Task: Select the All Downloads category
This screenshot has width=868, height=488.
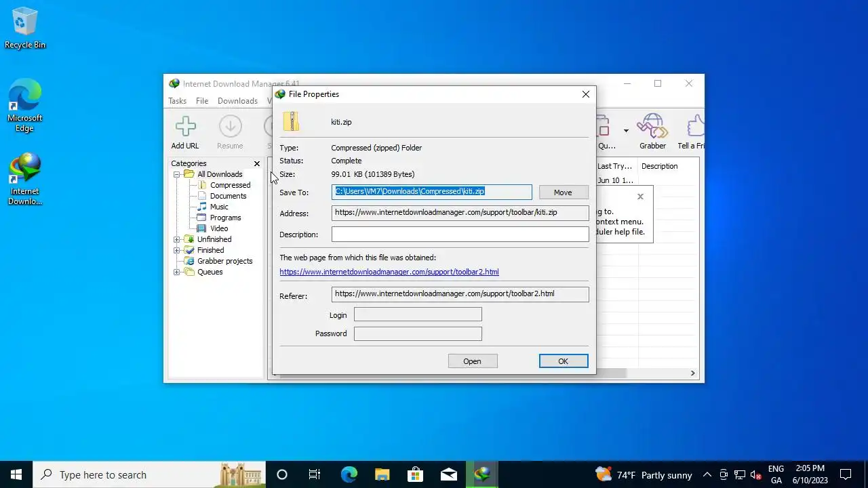Action: [219, 174]
